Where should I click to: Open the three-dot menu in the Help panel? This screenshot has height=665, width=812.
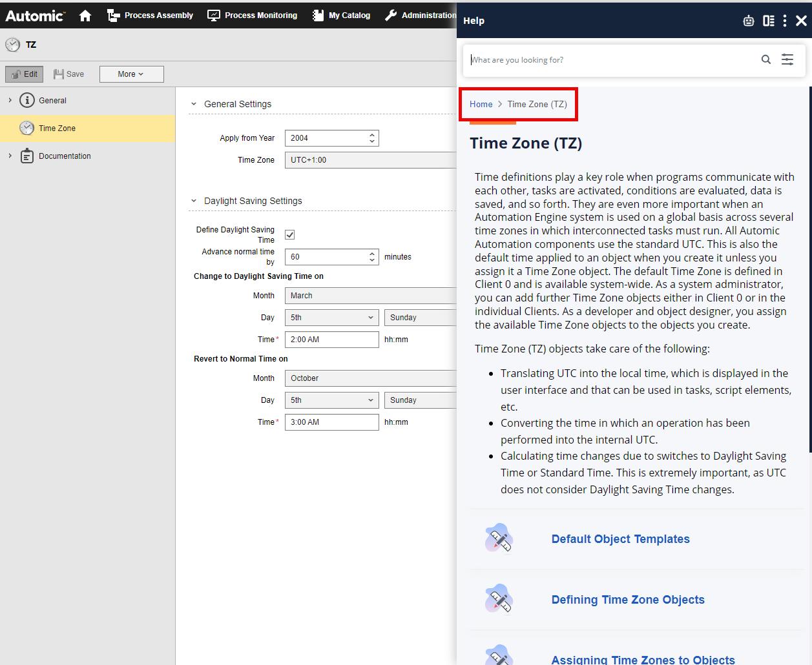pyautogui.click(x=784, y=20)
